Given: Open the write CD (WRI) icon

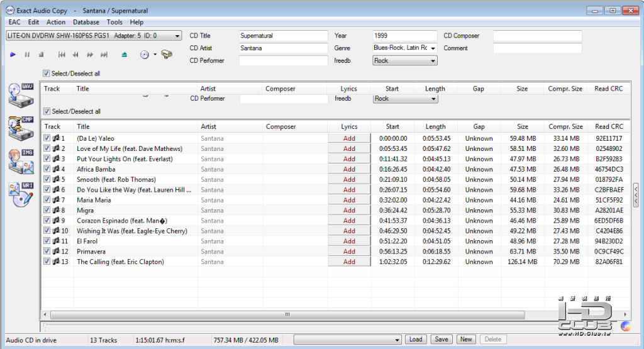Looking at the screenshot, I should coord(21,194).
